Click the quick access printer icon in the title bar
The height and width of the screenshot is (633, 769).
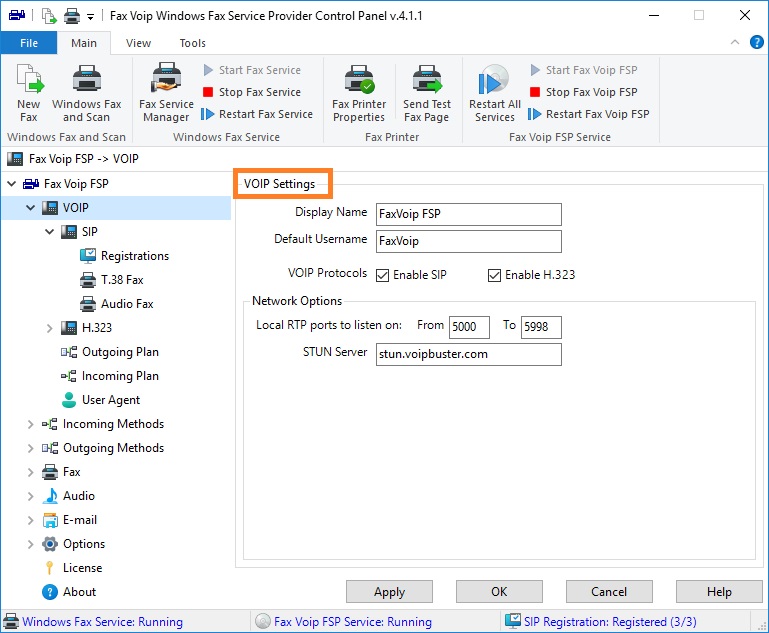pos(72,16)
